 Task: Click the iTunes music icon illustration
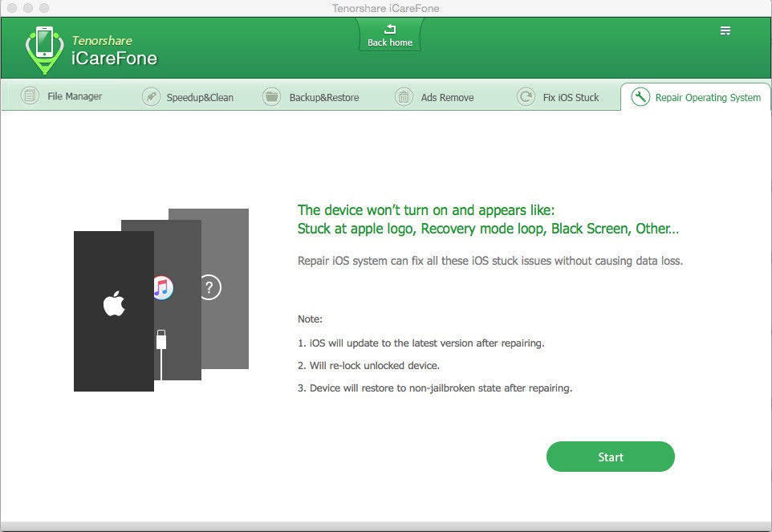tap(164, 288)
